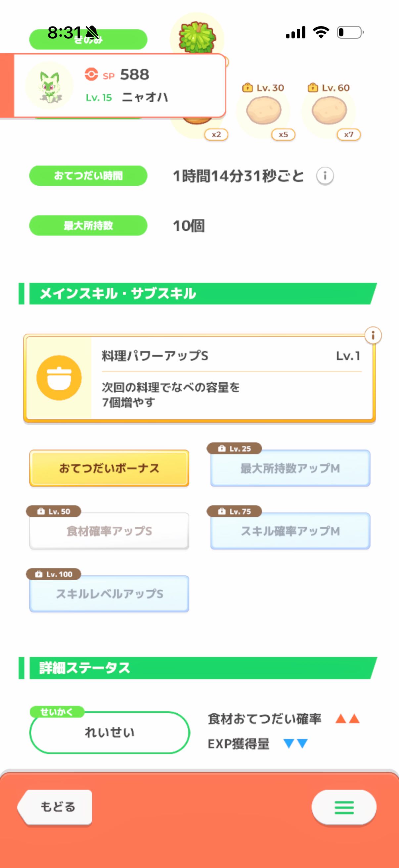Select locked 最大所持数アップM sub skill
The width and height of the screenshot is (399, 868).
pyautogui.click(x=290, y=468)
